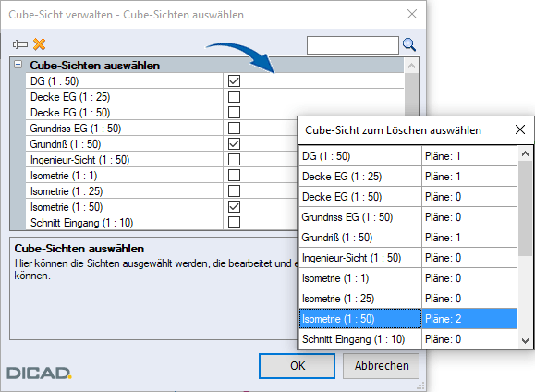Click the rename cube view icon
The image size is (535, 392).
[x=20, y=44]
